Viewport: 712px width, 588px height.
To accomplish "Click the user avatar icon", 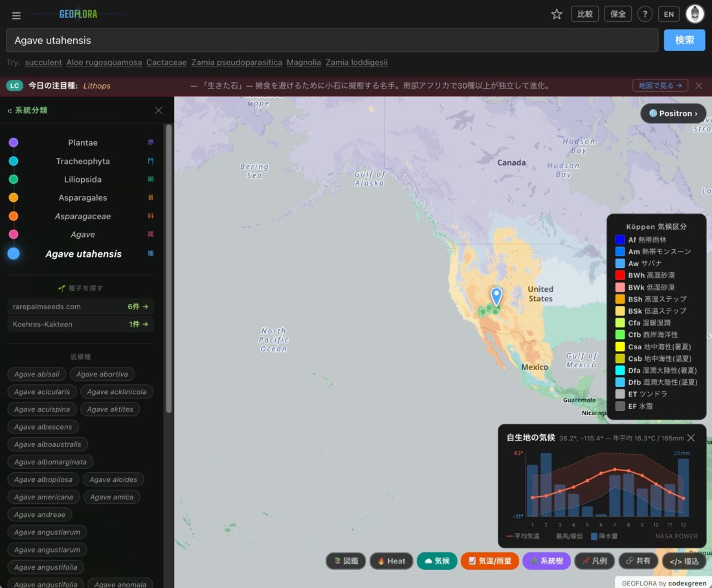I will point(695,14).
